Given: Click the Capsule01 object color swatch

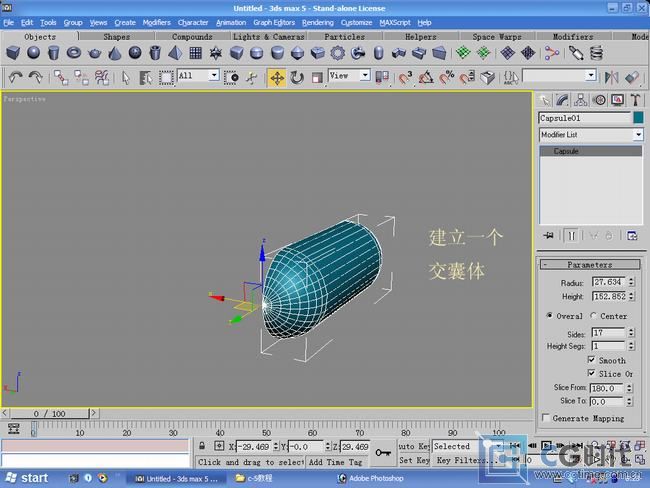Looking at the screenshot, I should click(x=638, y=118).
